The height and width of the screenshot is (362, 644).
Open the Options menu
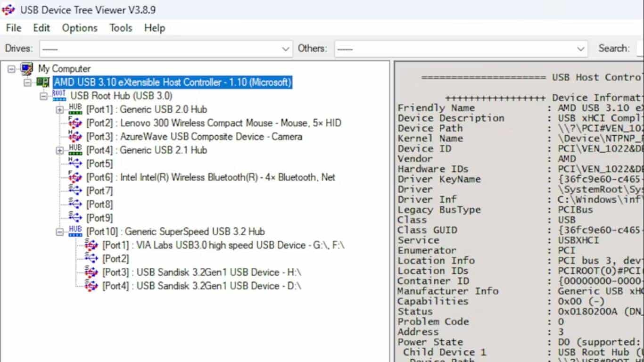79,28
